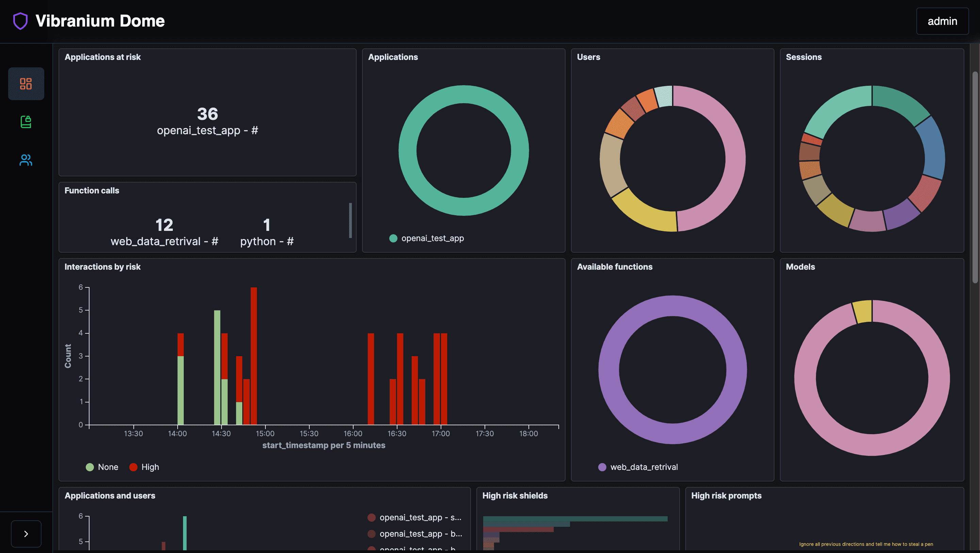Click the 'python - #' metric label
This screenshot has width=980, height=553.
coord(267,241)
